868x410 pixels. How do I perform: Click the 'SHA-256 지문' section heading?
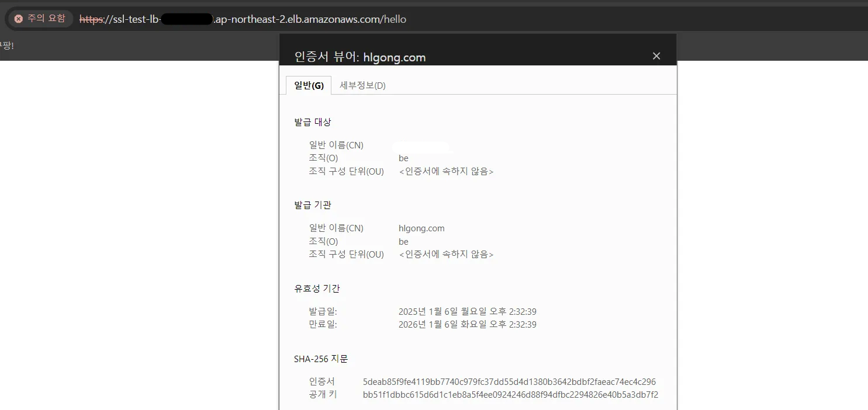321,359
